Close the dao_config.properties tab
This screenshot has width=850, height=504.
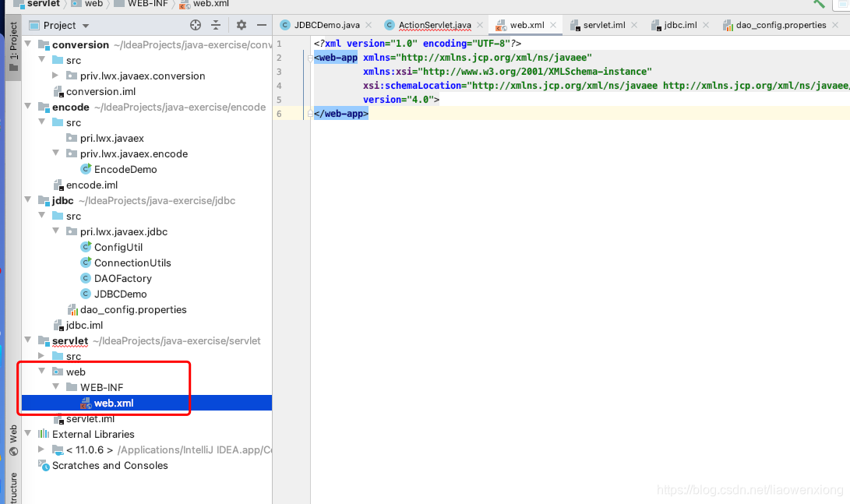pos(835,25)
